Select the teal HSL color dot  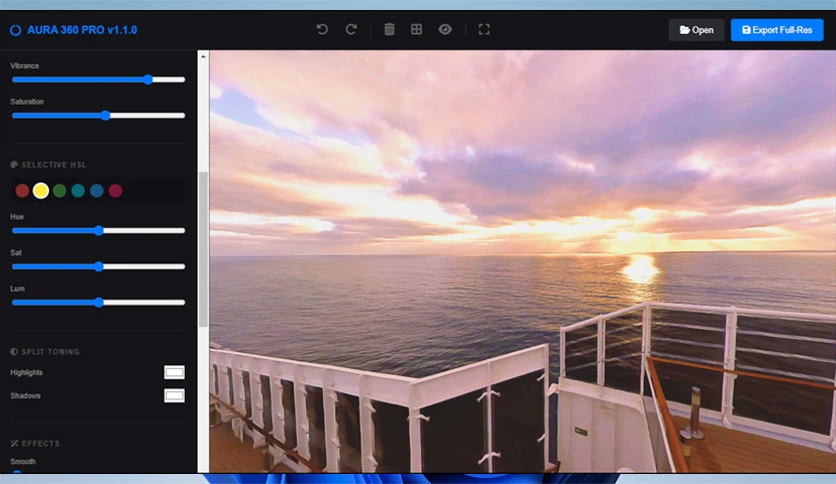tap(78, 191)
